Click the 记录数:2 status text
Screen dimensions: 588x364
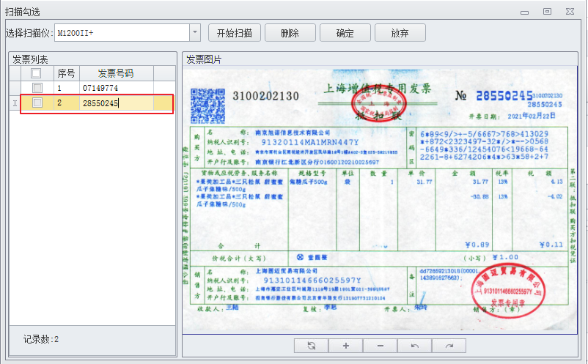click(41, 339)
